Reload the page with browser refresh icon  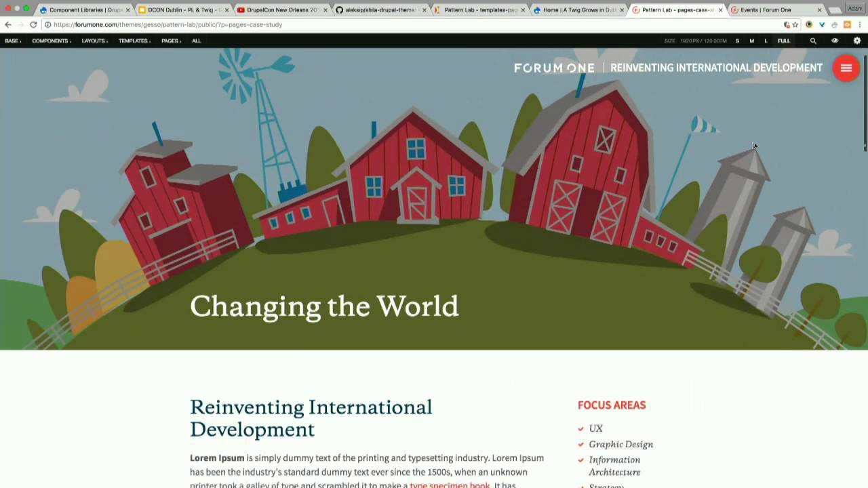click(x=33, y=24)
